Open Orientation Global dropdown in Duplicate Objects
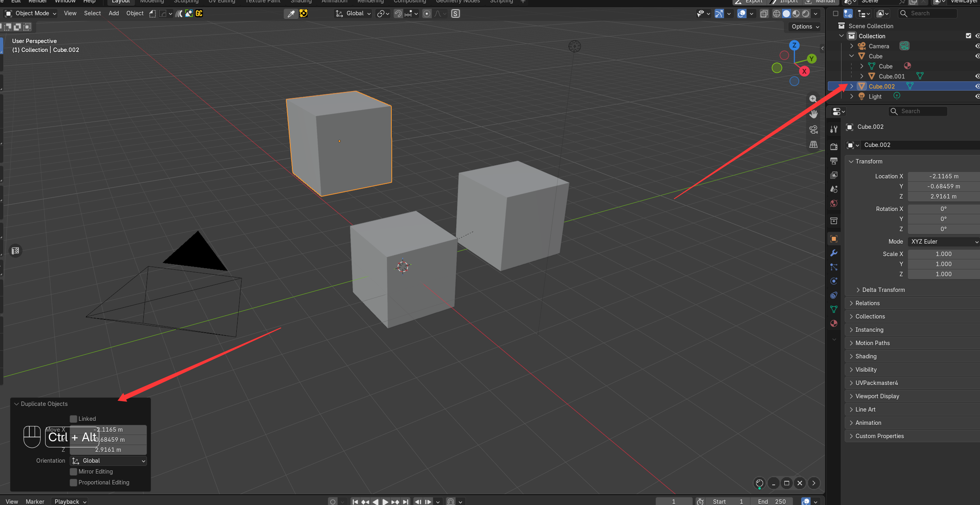The image size is (980, 505). point(108,461)
